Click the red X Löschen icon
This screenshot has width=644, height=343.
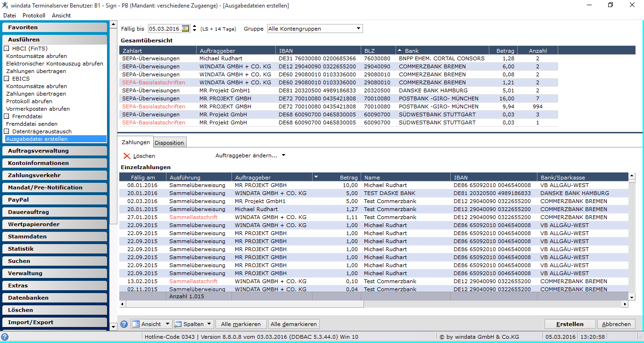127,156
